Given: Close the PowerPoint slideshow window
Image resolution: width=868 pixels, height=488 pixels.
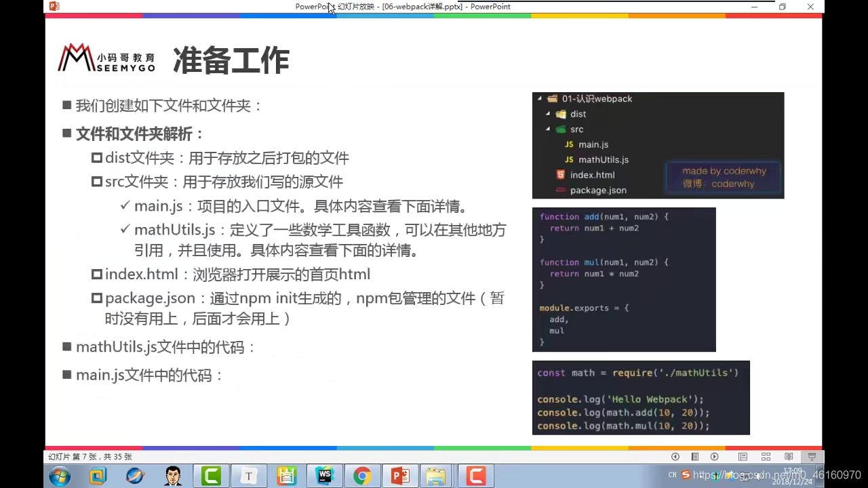Looking at the screenshot, I should [810, 6].
